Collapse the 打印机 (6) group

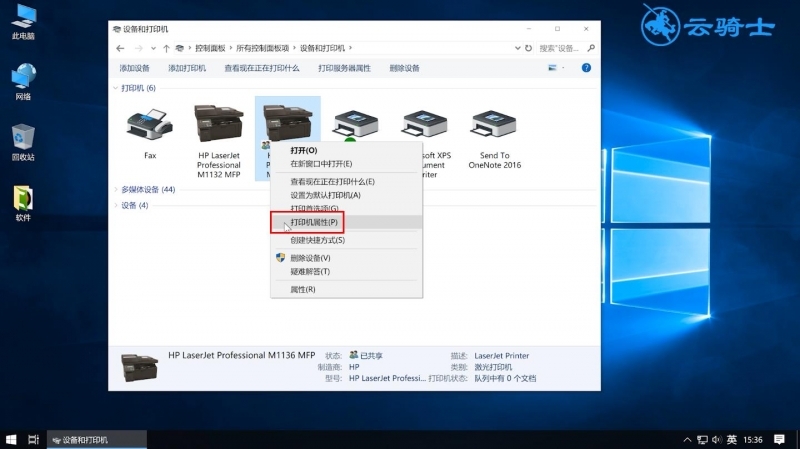coord(115,88)
